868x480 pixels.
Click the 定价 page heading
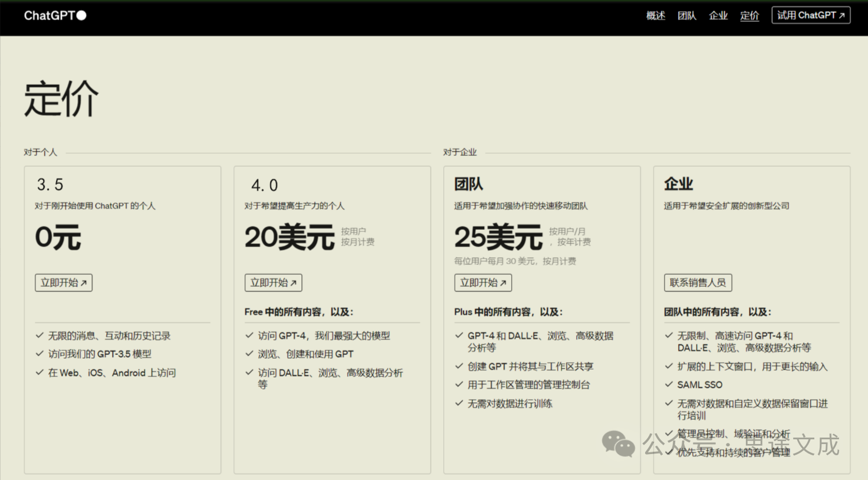[x=61, y=99]
